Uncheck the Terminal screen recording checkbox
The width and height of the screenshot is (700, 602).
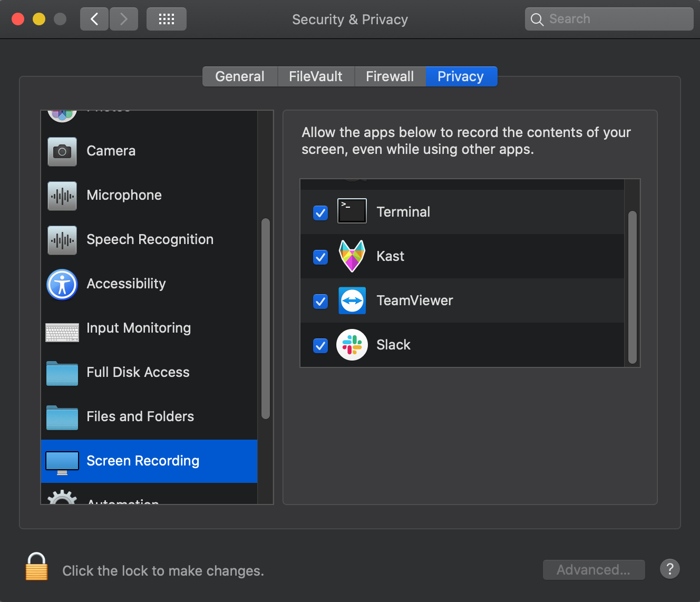tap(320, 213)
